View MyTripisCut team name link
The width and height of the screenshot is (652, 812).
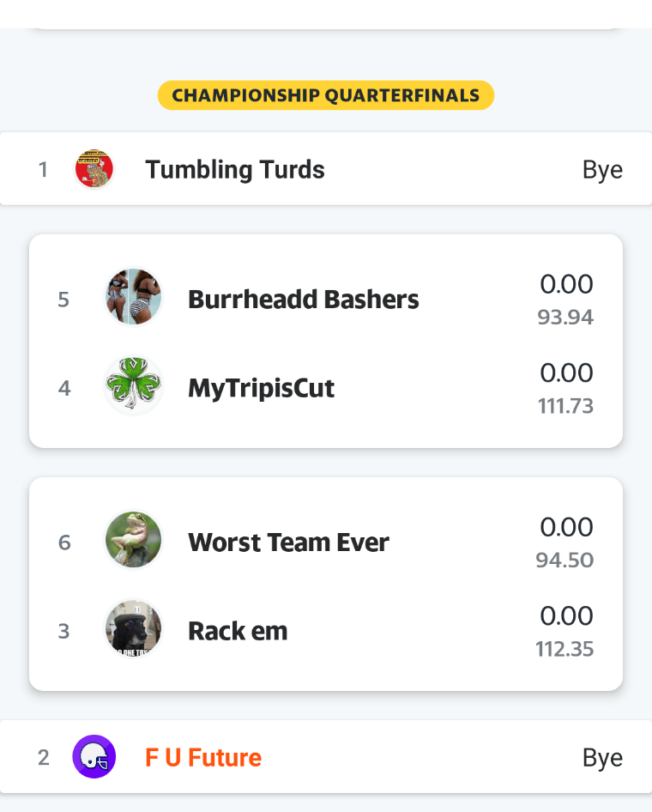(x=262, y=388)
